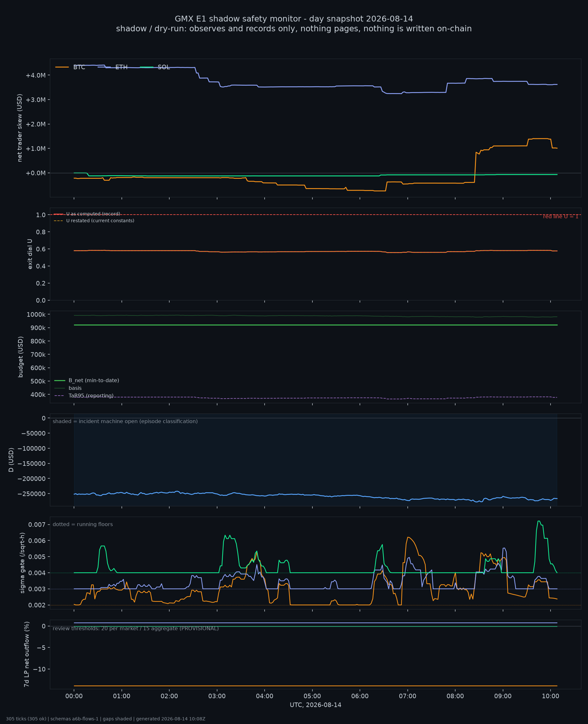Click the '−150000' tick label

[x=32, y=463]
